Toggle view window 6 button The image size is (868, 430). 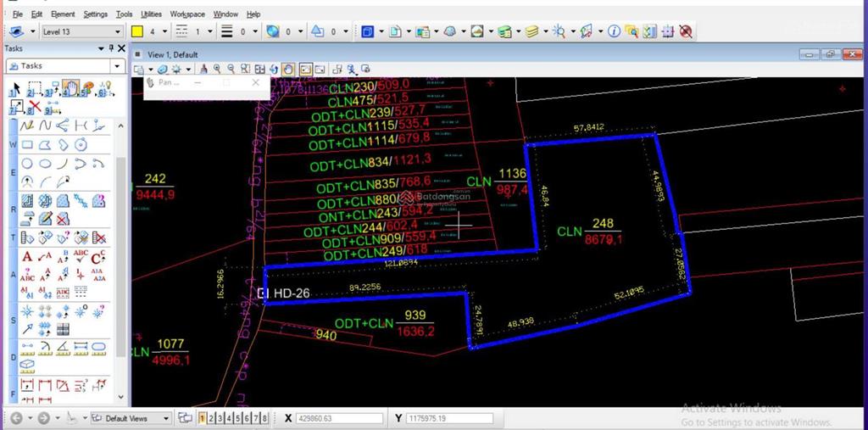coord(247,418)
